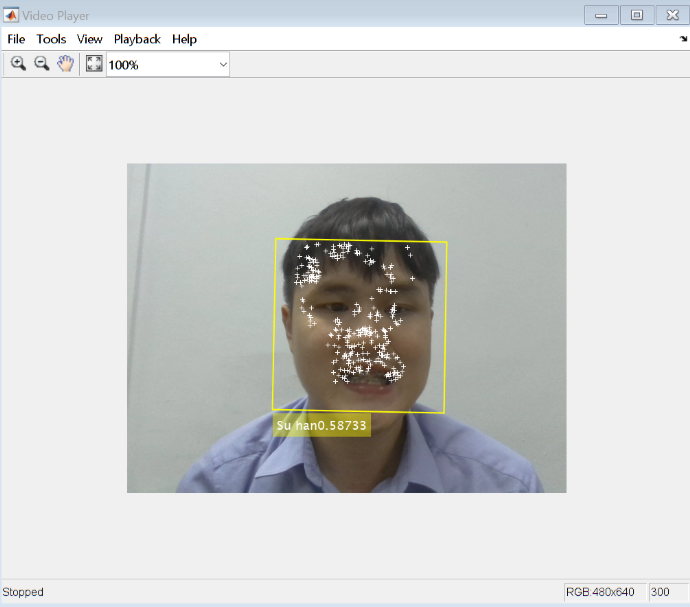Activate the Pan hand tool

click(x=66, y=64)
